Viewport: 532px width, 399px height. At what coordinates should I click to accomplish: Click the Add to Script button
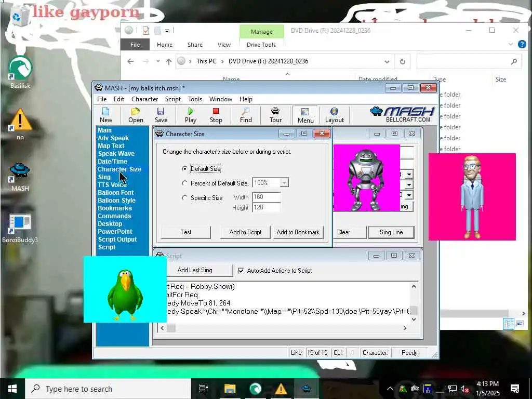pyautogui.click(x=245, y=232)
